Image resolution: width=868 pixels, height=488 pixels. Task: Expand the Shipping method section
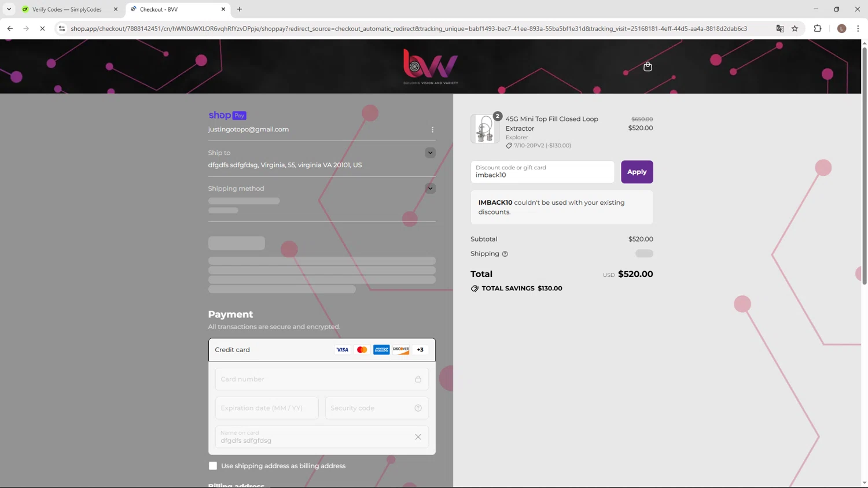pyautogui.click(x=430, y=188)
